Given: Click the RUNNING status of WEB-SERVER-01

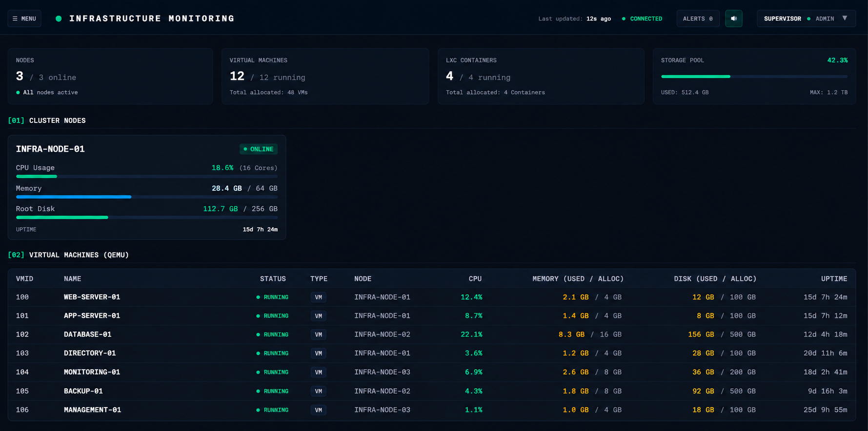Looking at the screenshot, I should tap(272, 297).
